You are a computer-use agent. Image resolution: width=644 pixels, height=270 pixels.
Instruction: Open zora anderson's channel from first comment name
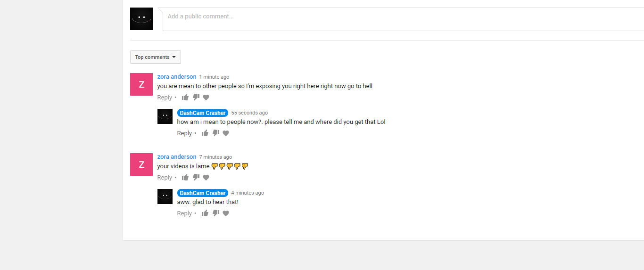177,77
